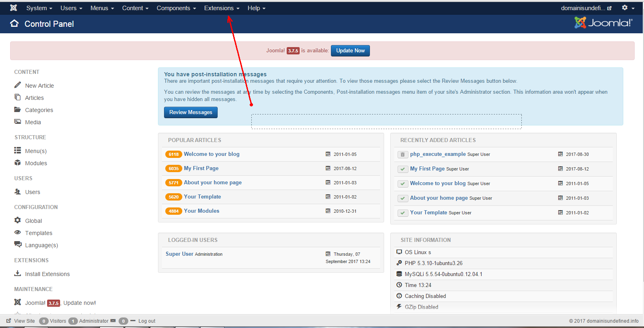Open the Help dropdown menu

257,8
